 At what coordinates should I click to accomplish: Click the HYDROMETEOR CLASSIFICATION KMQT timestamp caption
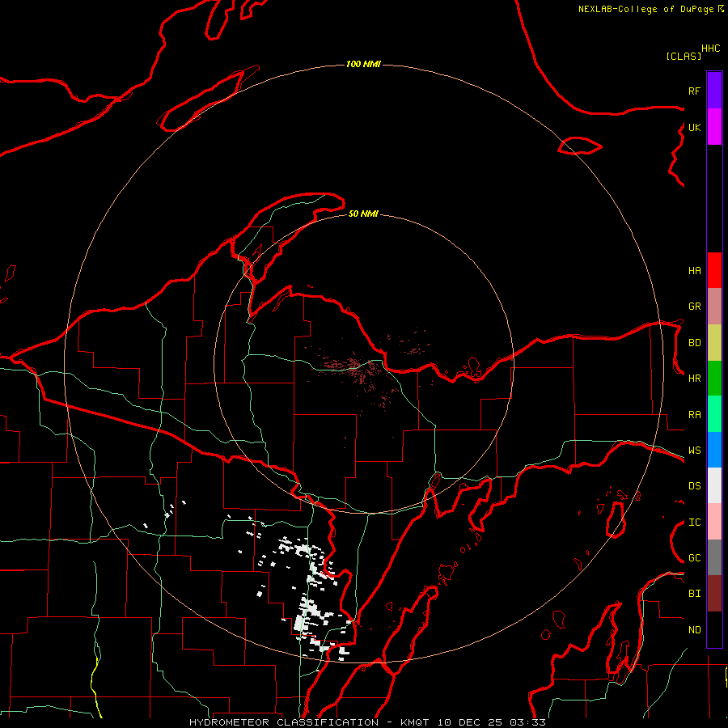point(367,722)
